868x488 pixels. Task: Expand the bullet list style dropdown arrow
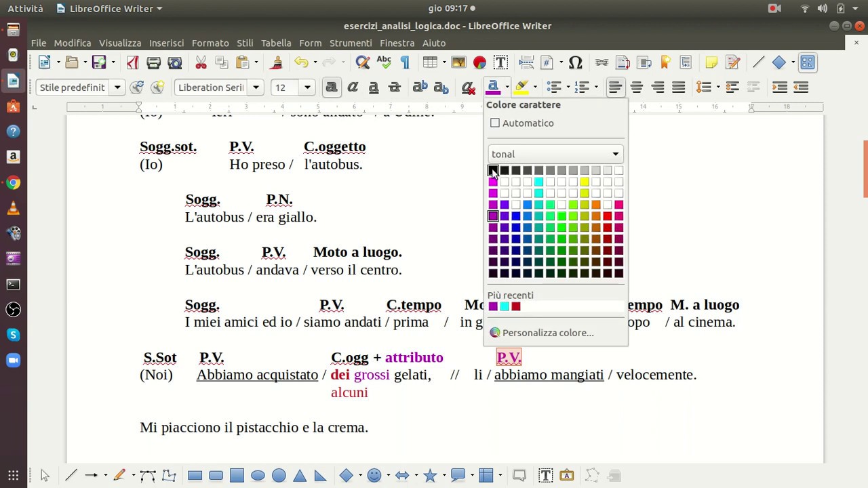point(567,87)
